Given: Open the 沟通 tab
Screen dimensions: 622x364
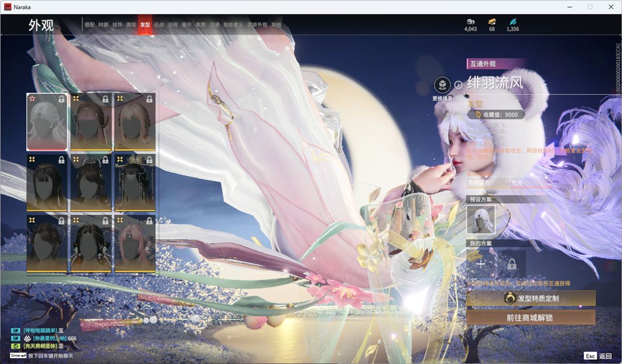Looking at the screenshot, I should [x=215, y=25].
